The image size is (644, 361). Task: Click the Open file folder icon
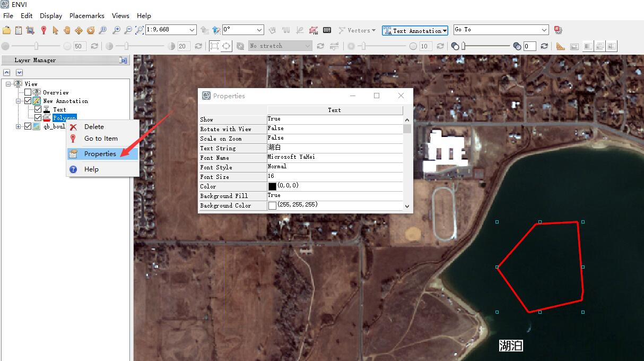click(x=7, y=30)
